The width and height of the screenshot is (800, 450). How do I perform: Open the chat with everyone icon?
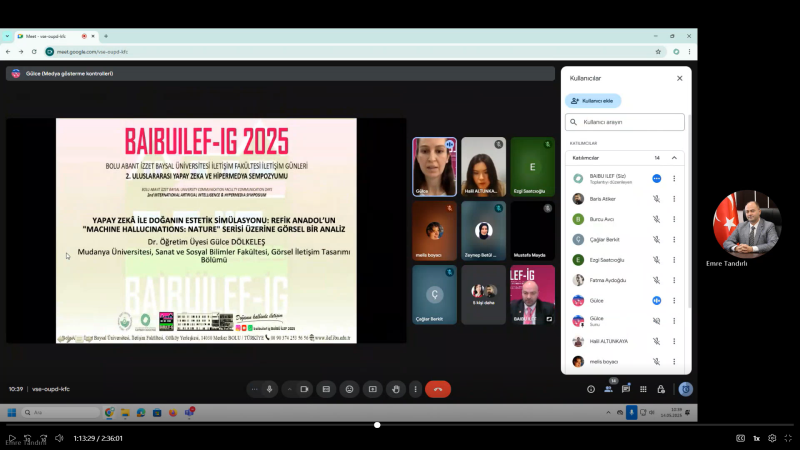coord(626,389)
